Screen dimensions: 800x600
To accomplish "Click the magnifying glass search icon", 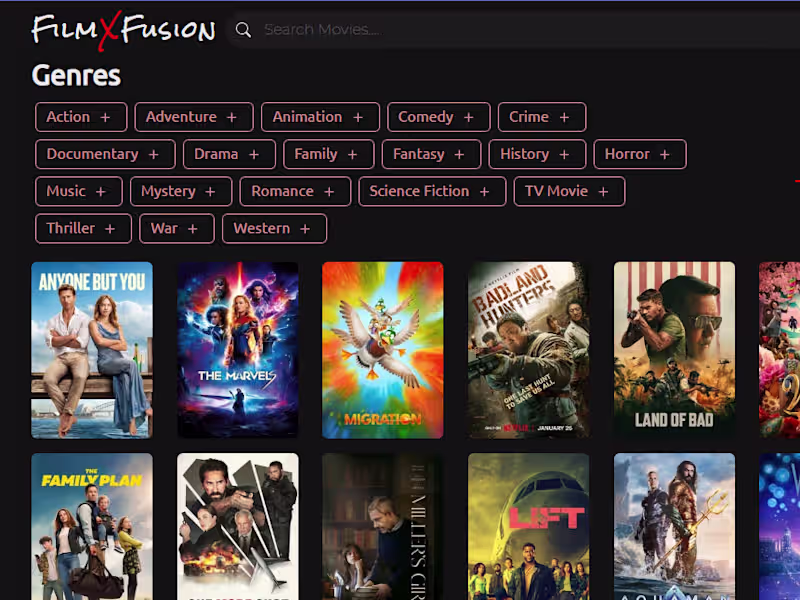I will 243,30.
